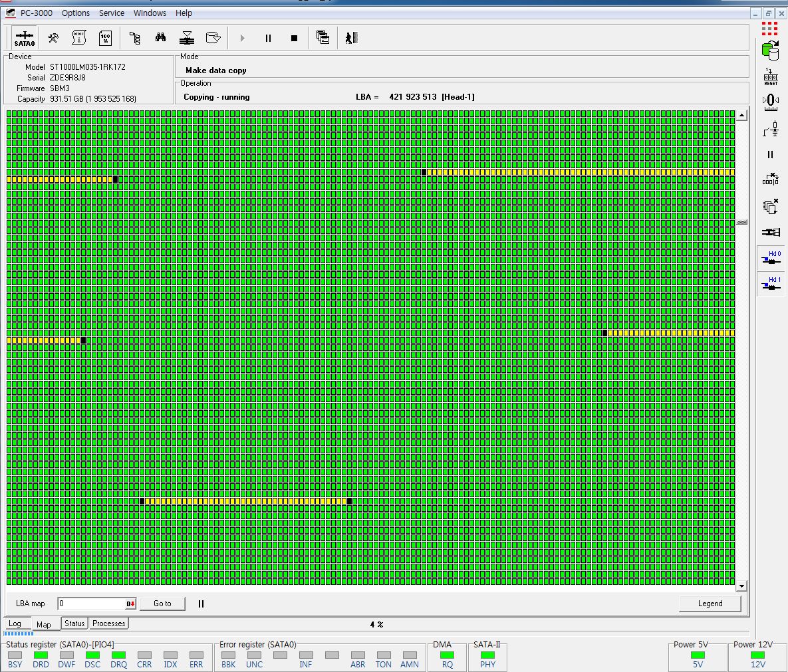Open the crossed hammer and wrench utilities icon

click(x=53, y=38)
